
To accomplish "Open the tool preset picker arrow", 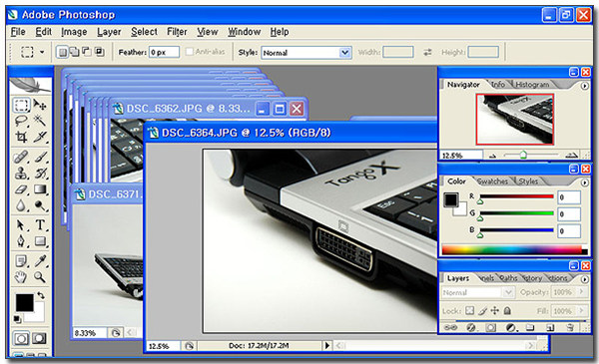I will tap(42, 52).
